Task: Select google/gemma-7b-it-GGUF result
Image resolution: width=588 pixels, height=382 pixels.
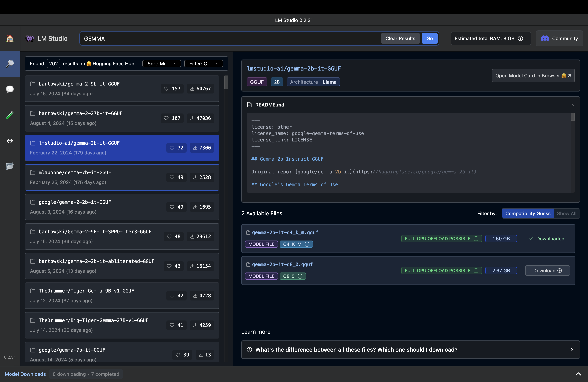Action: (122, 352)
